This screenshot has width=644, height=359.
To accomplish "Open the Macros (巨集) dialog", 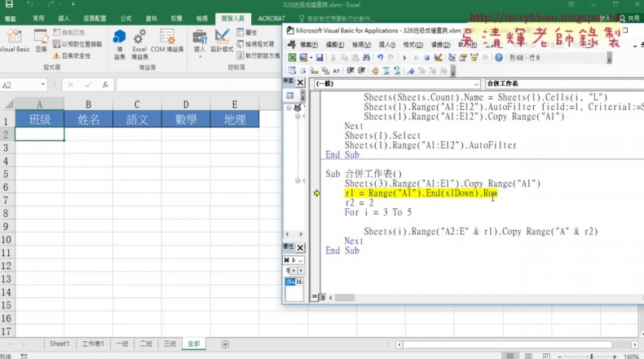I will [41, 41].
